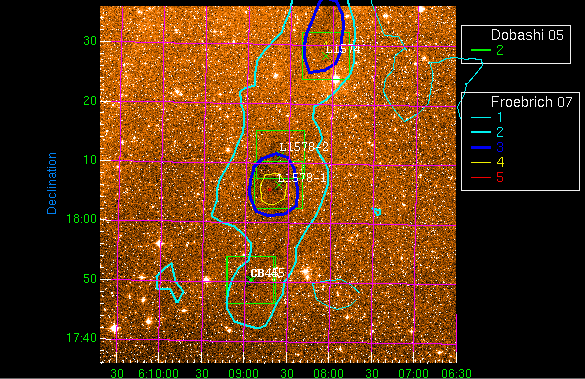Select Froebrich 07 level 2 legend entry
Viewport: 585px width, 379px height.
(487, 132)
